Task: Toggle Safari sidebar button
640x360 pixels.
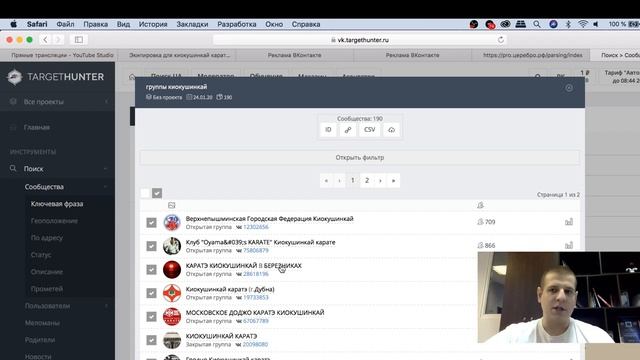Action: (79, 40)
